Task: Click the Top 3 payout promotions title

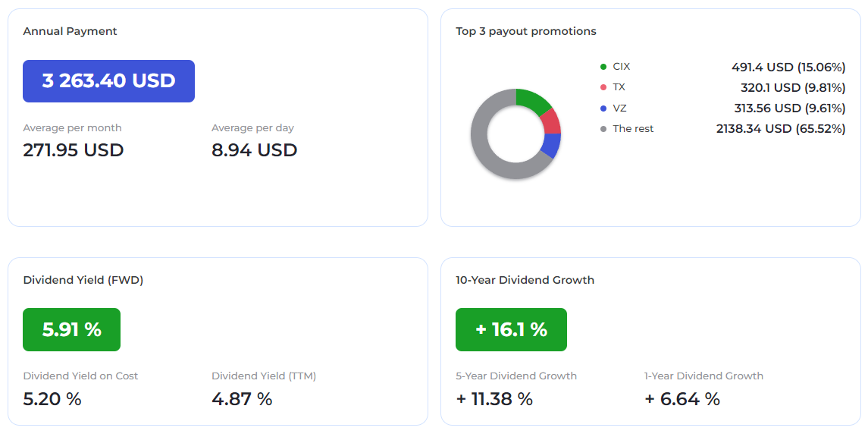Action: (x=526, y=31)
